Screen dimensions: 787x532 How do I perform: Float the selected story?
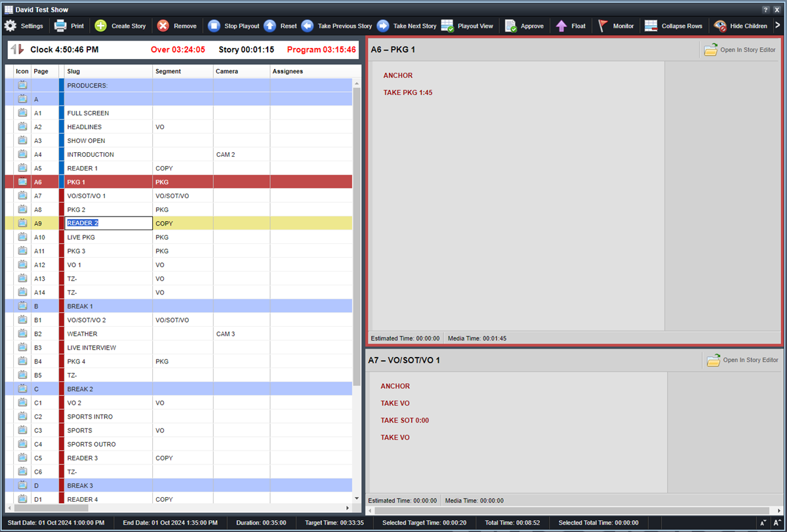[x=561, y=26]
